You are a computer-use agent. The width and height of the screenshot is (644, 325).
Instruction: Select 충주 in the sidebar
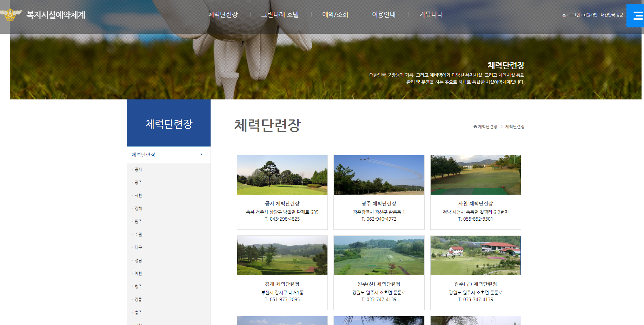pos(169,312)
